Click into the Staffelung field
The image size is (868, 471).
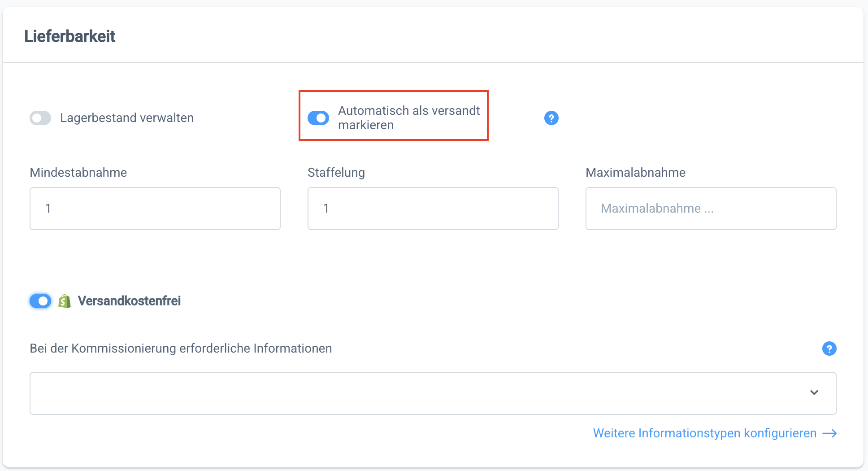(433, 209)
